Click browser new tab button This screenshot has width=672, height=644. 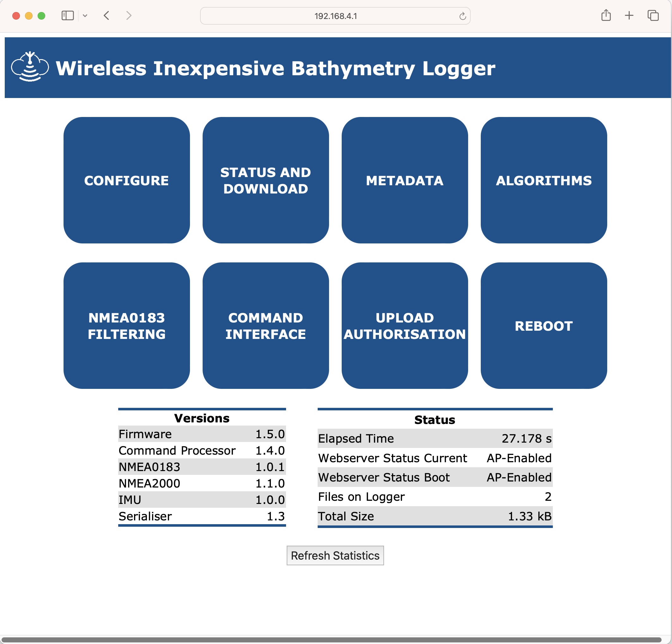[629, 16]
